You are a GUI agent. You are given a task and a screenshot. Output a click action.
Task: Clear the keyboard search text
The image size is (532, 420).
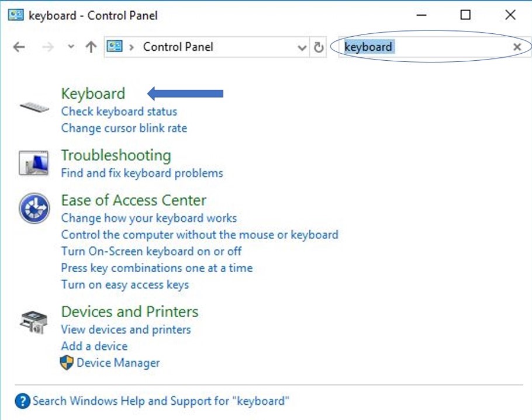[517, 47]
